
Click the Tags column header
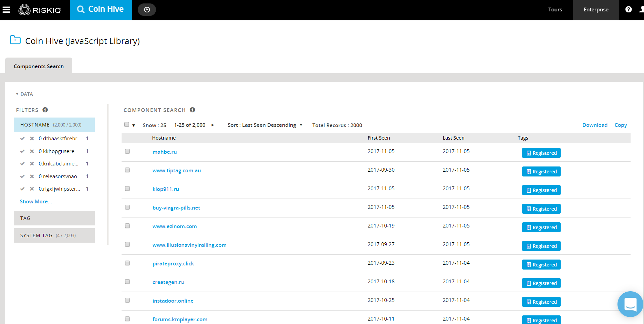[523, 138]
